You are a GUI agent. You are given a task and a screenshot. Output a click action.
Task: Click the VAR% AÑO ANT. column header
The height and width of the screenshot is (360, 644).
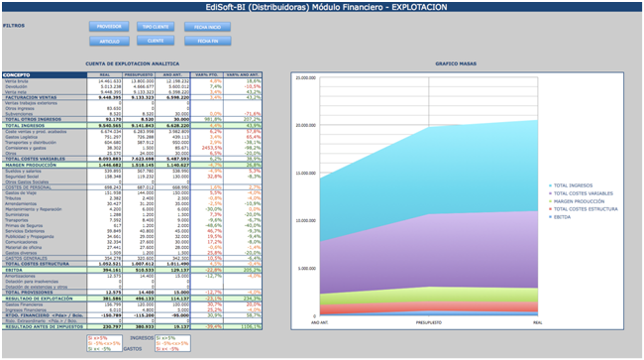[x=243, y=75]
